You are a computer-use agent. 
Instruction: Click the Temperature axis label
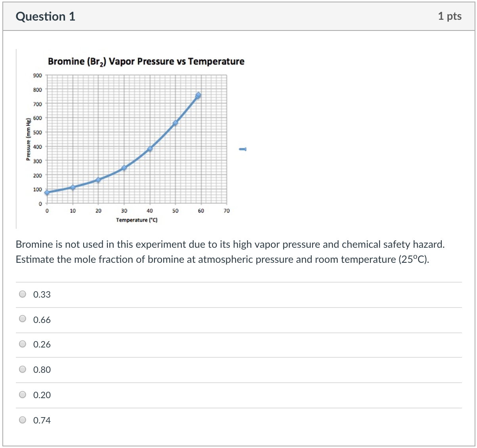136,220
